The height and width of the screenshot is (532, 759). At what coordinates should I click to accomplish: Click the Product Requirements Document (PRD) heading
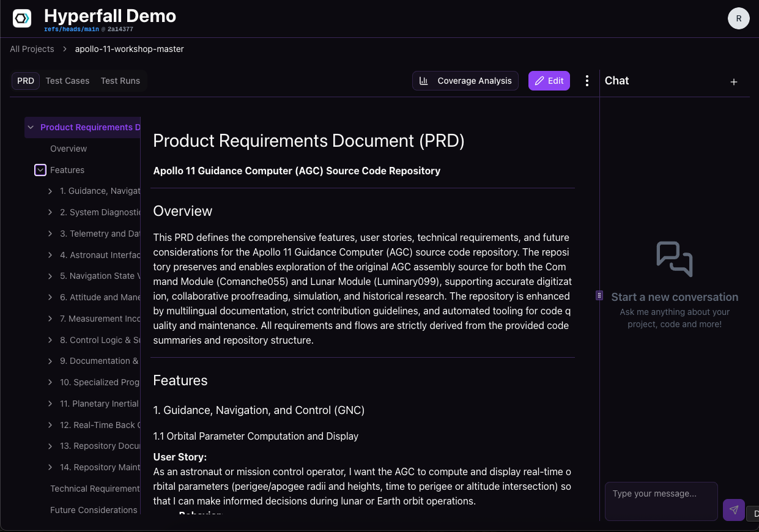click(x=309, y=141)
